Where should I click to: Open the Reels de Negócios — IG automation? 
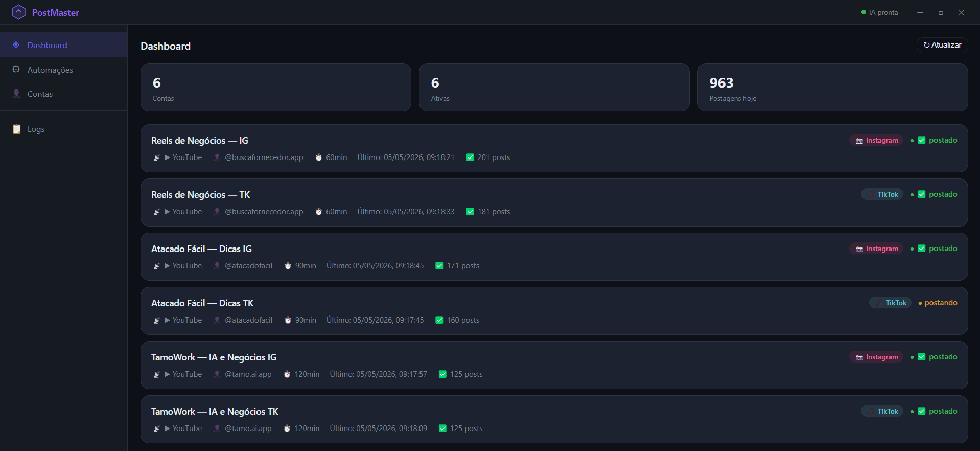click(x=554, y=148)
